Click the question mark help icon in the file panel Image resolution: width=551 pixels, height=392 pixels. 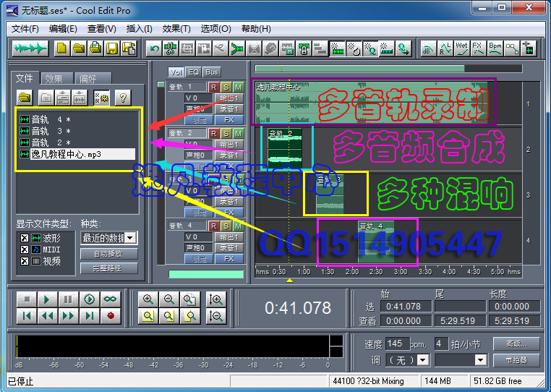click(123, 98)
